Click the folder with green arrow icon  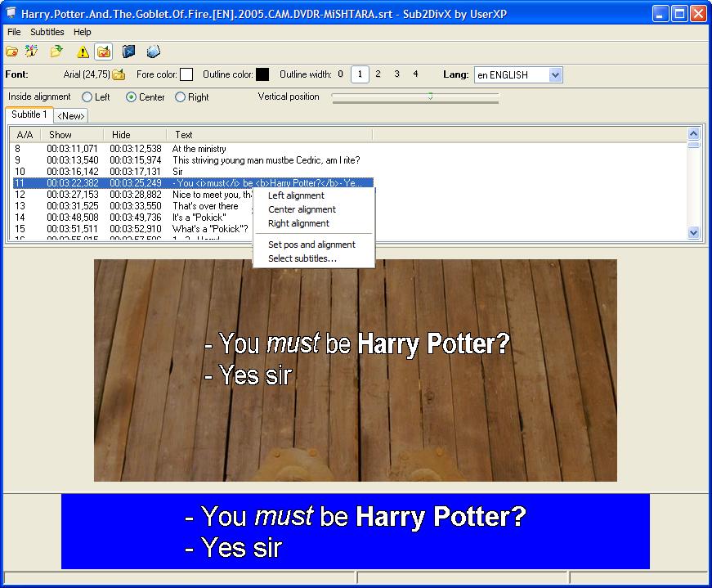coord(56,52)
